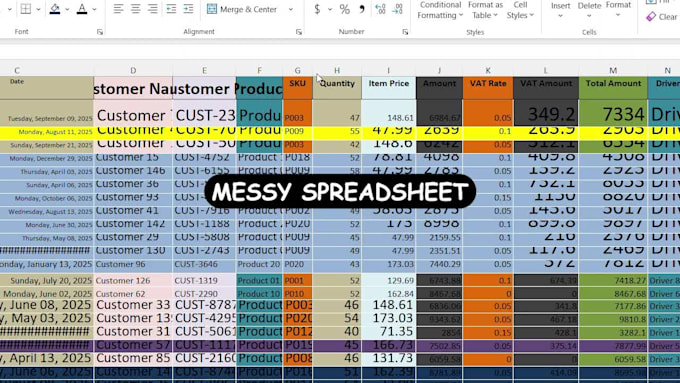Open the Fill Color dropdown arrow
The height and width of the screenshot is (383, 680).
[x=67, y=9]
